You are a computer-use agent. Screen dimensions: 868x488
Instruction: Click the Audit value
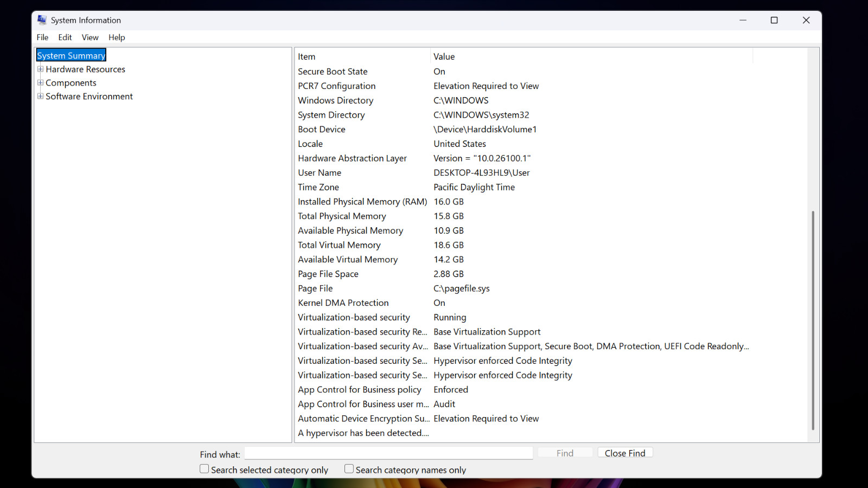tap(444, 404)
